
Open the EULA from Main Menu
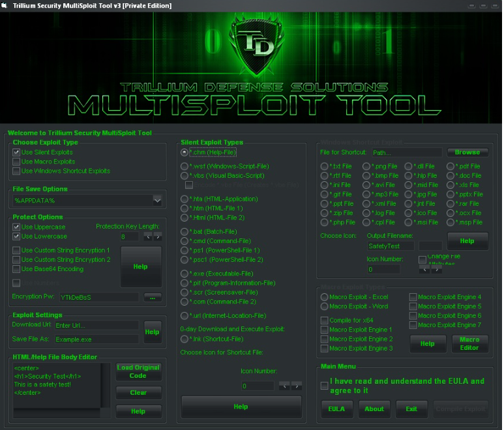click(x=337, y=409)
